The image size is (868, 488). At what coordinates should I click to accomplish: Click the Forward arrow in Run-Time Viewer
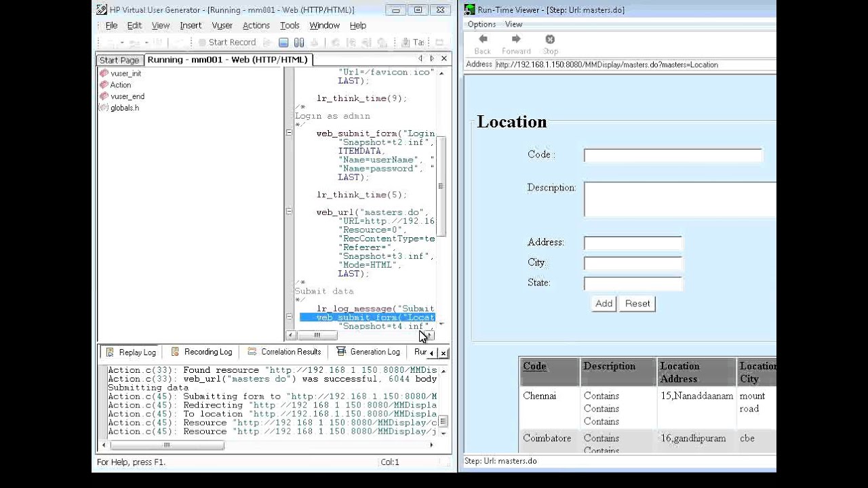click(x=516, y=39)
